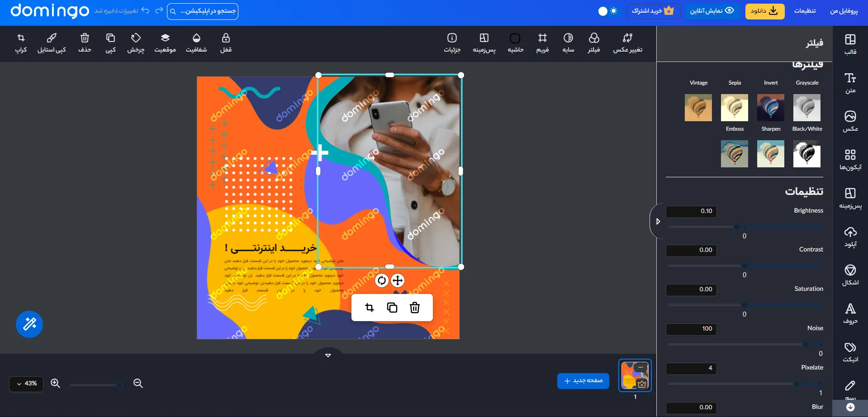
Task: Click Online Preview (نمایش آنلاین) button
Action: click(712, 11)
